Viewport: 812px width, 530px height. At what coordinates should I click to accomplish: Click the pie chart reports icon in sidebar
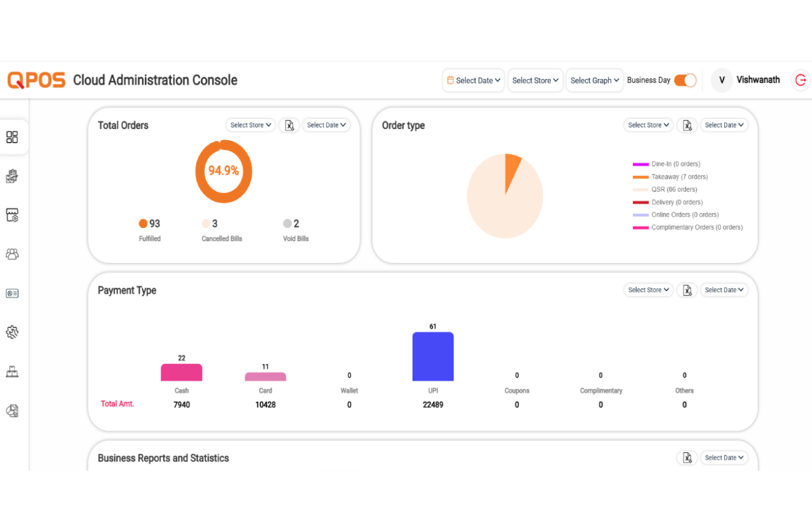coord(12,410)
